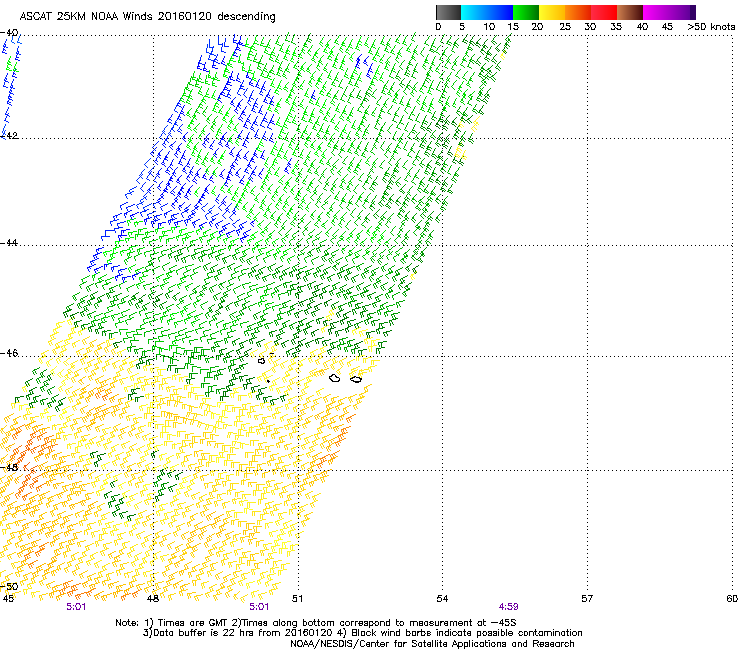The image size is (740, 650).
Task: Pick the red 30–35 knots legend swatch
Action: click(604, 12)
